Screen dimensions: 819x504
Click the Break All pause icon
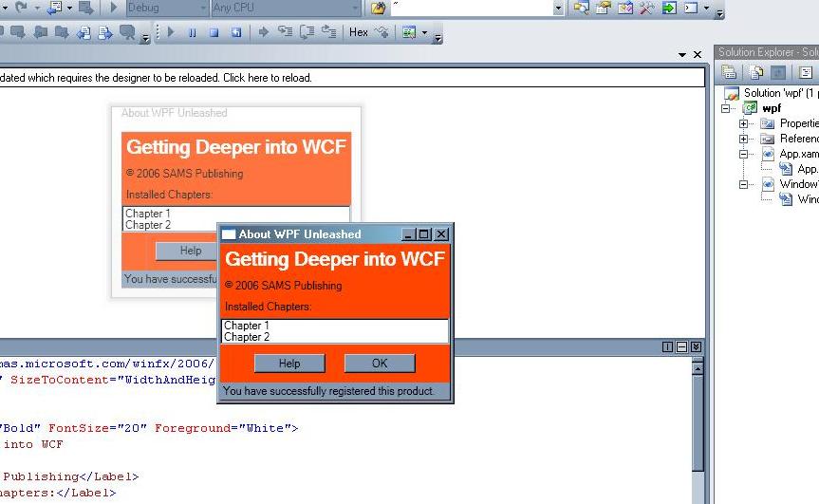coord(193,32)
